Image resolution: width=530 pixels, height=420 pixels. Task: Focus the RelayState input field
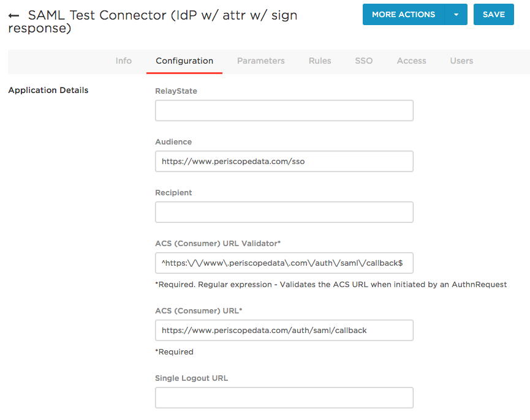284,110
